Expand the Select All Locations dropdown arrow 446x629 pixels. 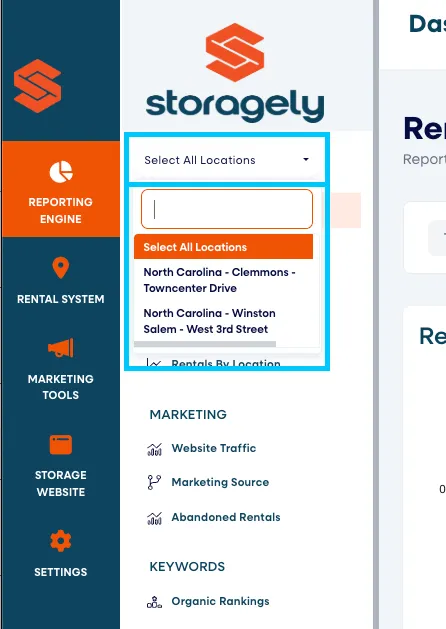(306, 159)
